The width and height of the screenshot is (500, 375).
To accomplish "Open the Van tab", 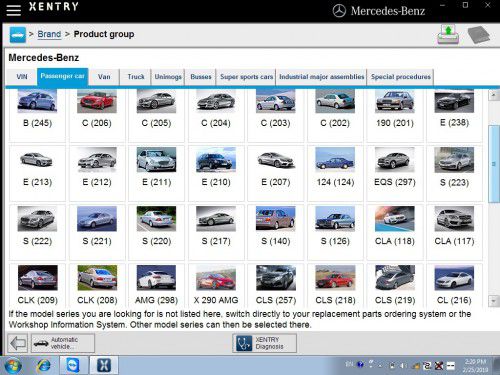I will [x=104, y=77].
